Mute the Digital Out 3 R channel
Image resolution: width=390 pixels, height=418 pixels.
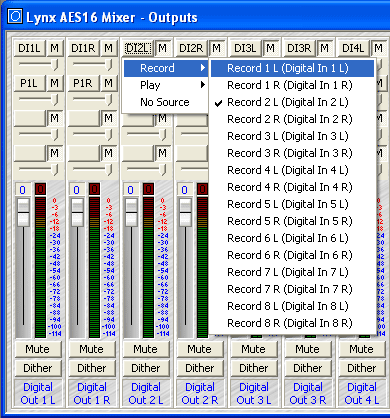pos(308,349)
